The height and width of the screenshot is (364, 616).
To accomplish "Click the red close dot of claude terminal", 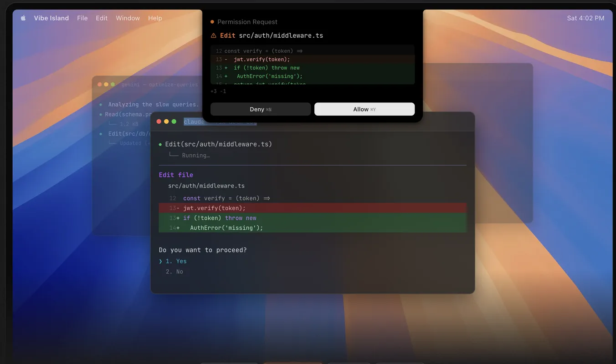I will [x=159, y=121].
